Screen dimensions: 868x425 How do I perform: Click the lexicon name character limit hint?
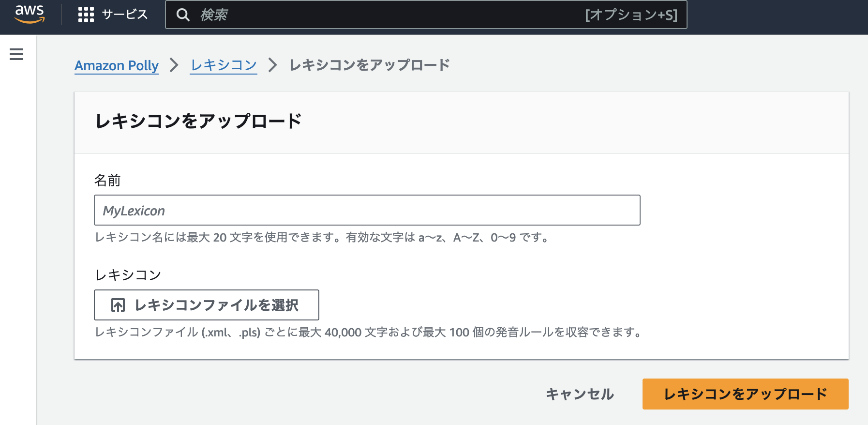(x=322, y=238)
